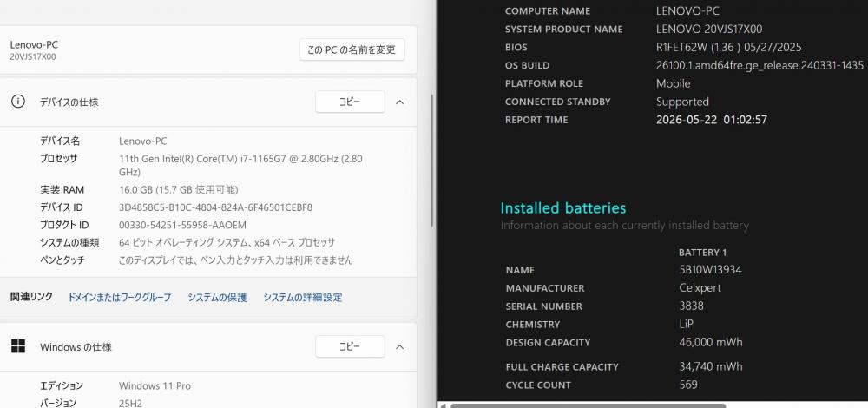The image size is (868, 408).
Task: Select design capacity 46,000 mWh
Action: pos(711,342)
